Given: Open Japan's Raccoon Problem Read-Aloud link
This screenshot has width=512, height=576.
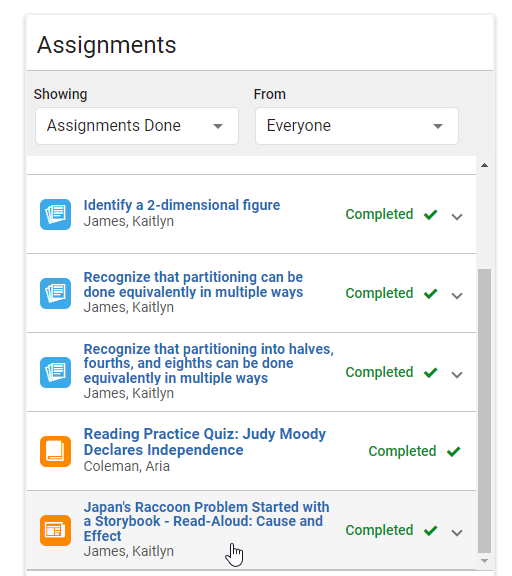Looking at the screenshot, I should [206, 522].
